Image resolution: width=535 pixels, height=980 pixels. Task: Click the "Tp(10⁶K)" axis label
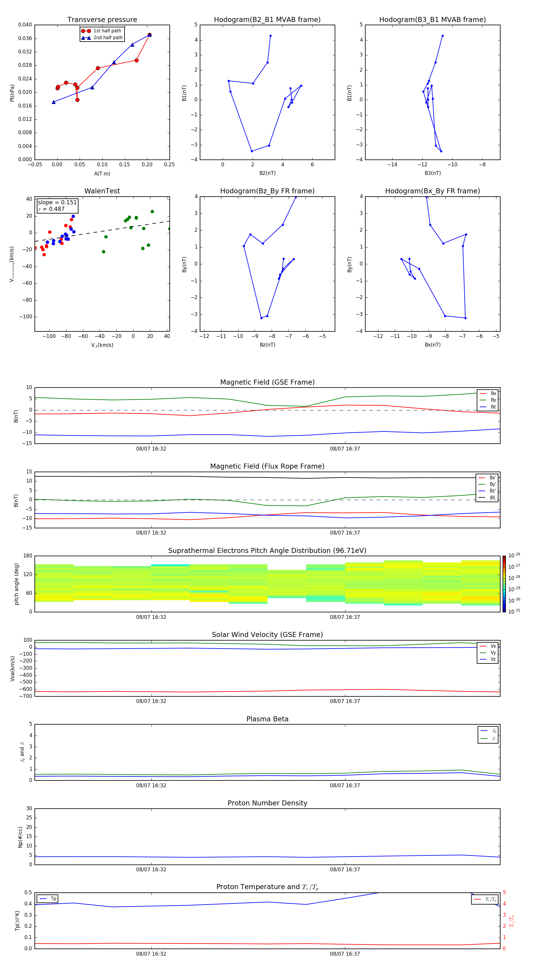pos(17,921)
